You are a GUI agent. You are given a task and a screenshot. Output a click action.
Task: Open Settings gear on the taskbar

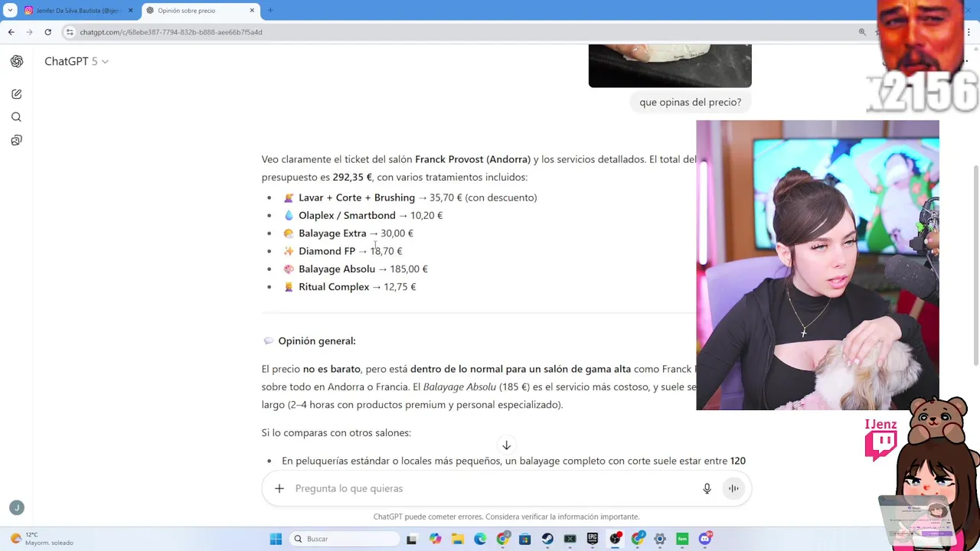660,539
